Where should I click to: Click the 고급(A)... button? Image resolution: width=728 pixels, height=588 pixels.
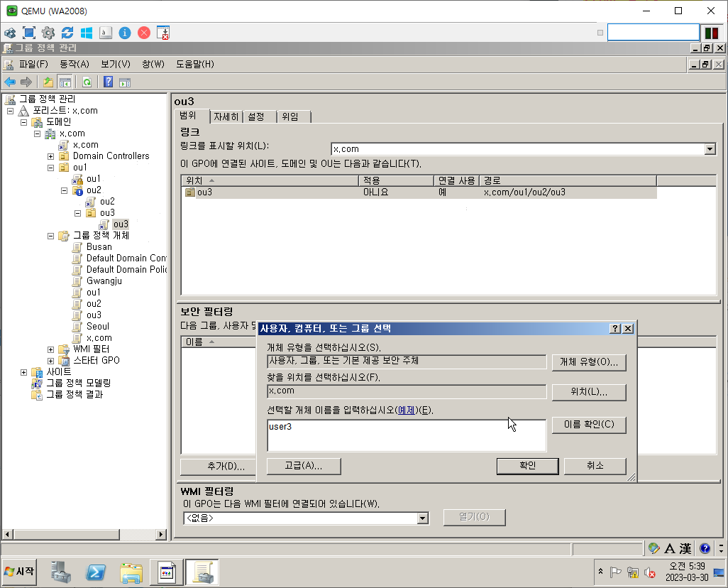pos(304,466)
